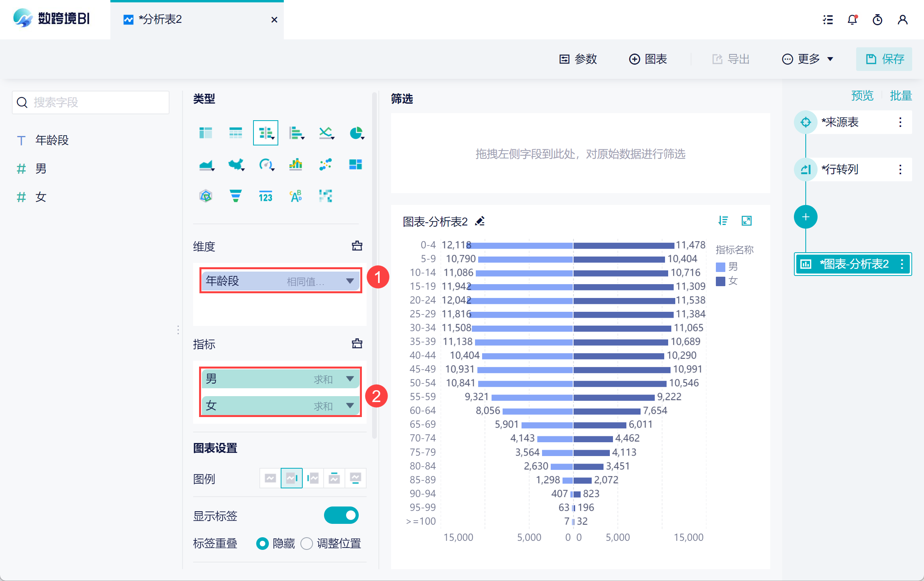Toggle the 显示标签 switch off
This screenshot has width=924, height=581.
341,515
